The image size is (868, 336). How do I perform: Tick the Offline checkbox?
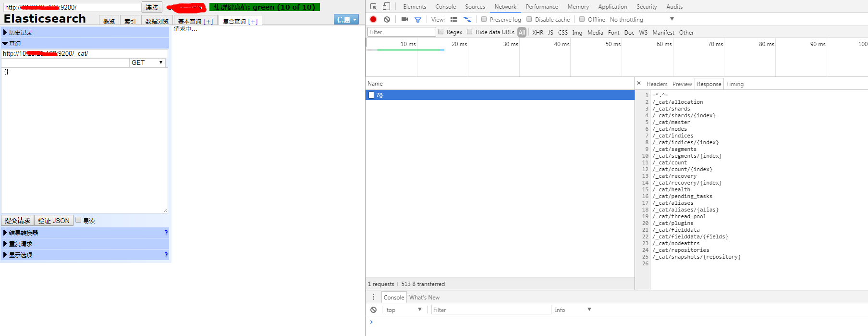pos(582,19)
